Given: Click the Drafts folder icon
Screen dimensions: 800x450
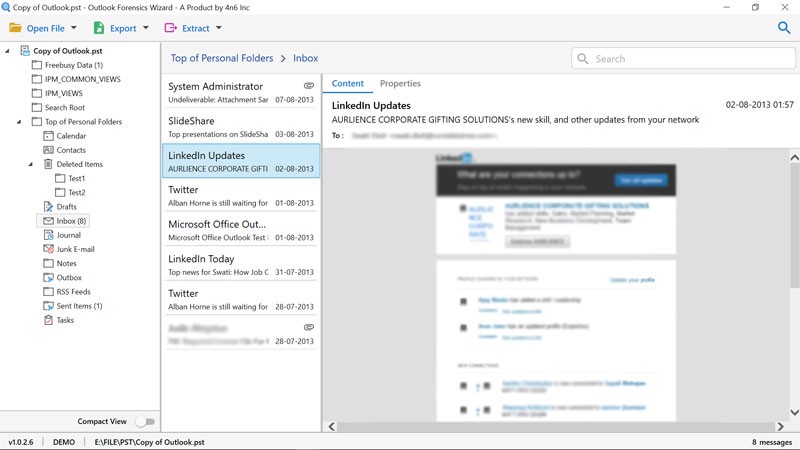Looking at the screenshot, I should pos(48,207).
